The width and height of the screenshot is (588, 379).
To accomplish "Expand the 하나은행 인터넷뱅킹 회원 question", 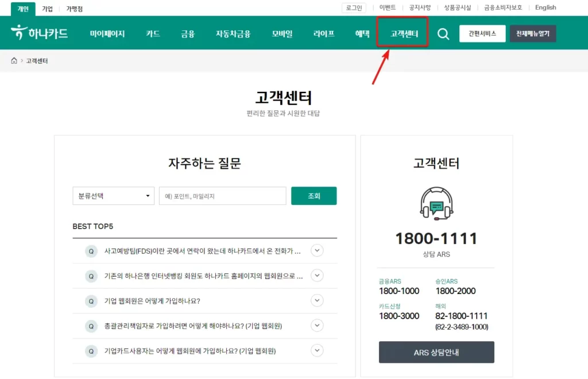I will [317, 276].
